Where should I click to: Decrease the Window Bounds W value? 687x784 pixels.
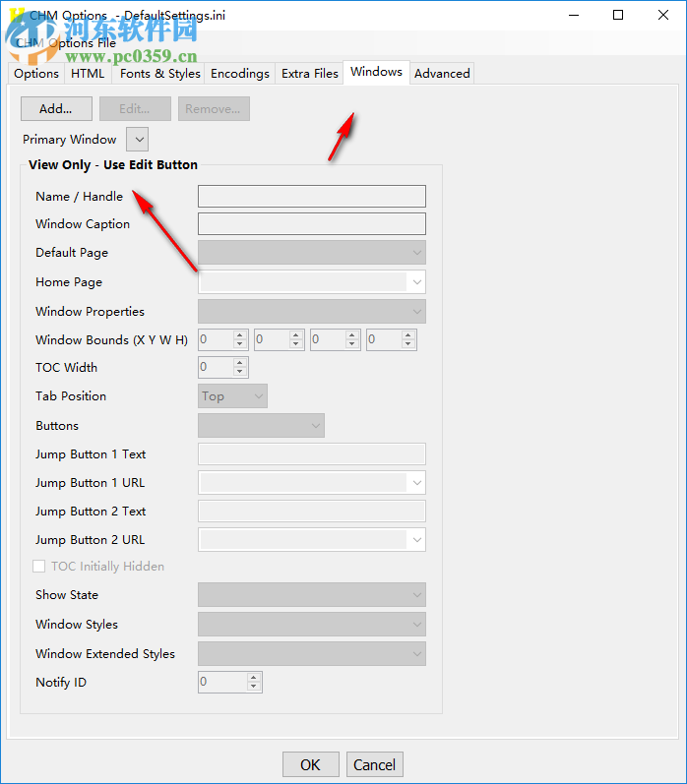[x=352, y=344]
